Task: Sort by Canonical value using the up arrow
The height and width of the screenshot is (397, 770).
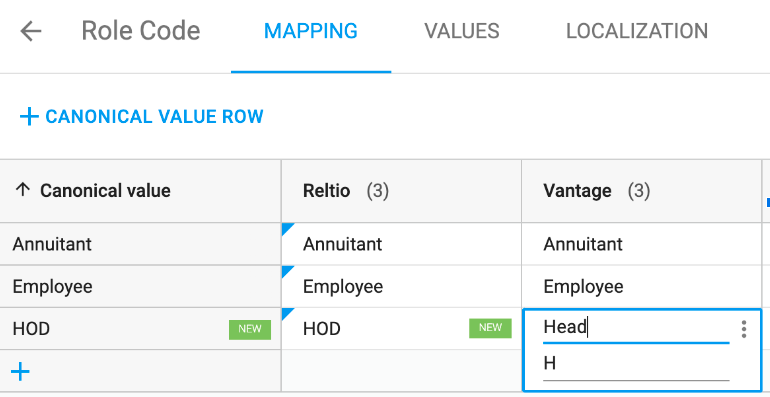Action: click(x=23, y=190)
